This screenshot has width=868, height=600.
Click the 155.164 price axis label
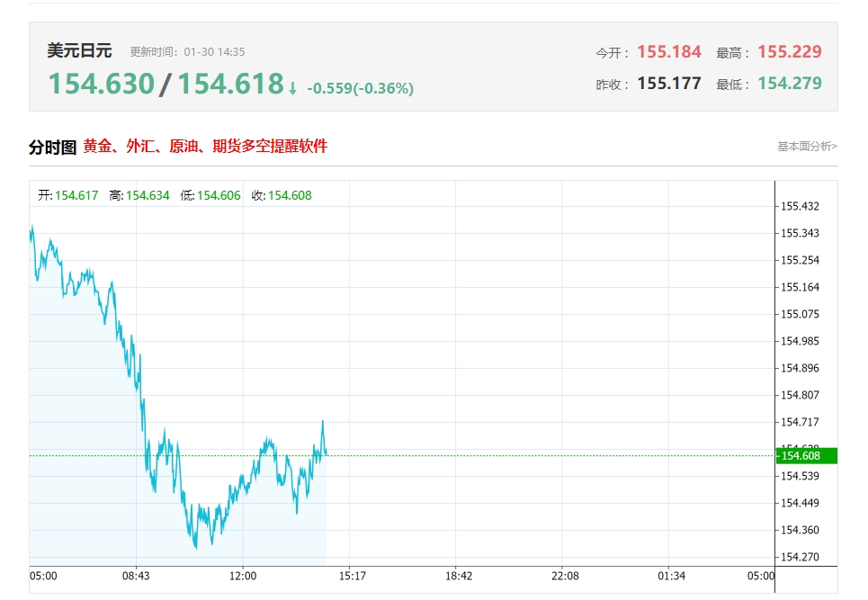800,287
